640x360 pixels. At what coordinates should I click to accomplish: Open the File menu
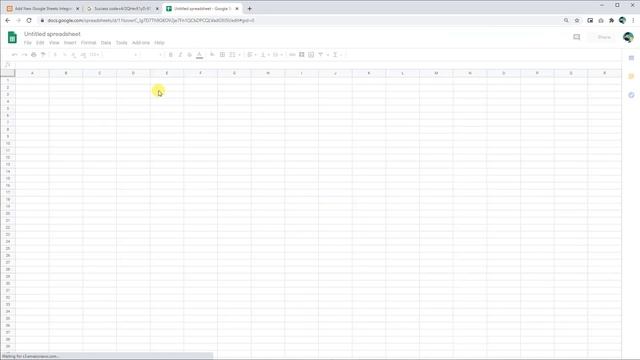pos(27,43)
